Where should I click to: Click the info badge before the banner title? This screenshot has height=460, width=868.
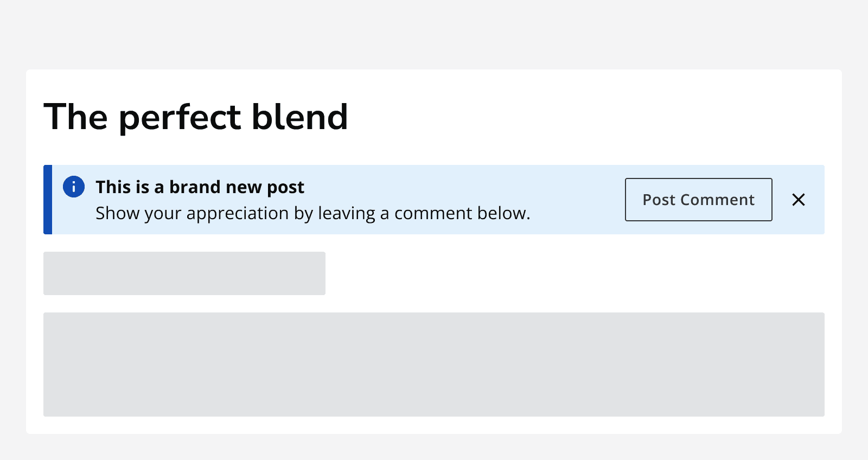tap(74, 187)
